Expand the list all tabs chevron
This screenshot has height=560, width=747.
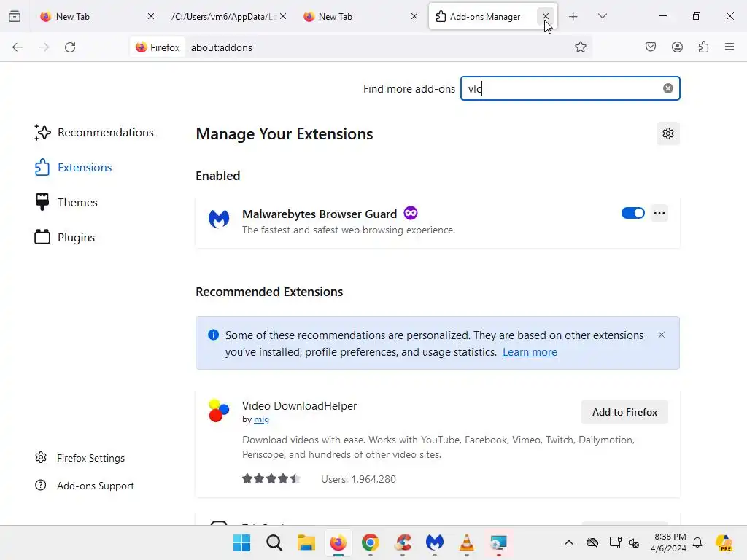(x=602, y=16)
